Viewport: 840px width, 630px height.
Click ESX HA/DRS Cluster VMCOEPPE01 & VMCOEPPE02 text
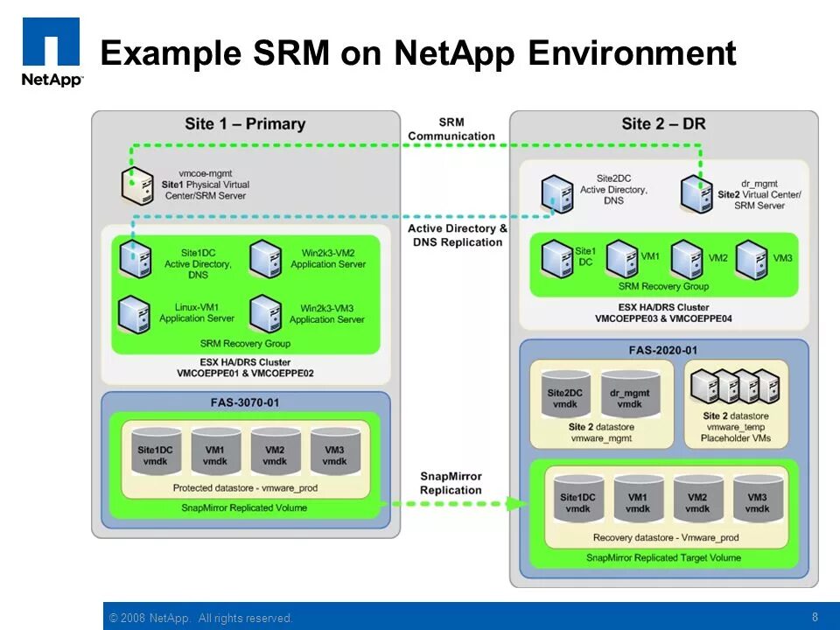245,367
